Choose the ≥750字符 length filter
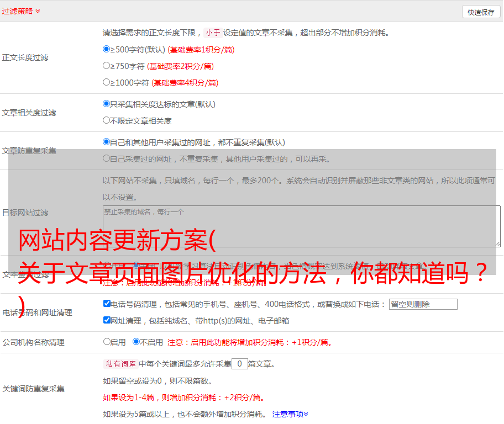 pos(107,66)
